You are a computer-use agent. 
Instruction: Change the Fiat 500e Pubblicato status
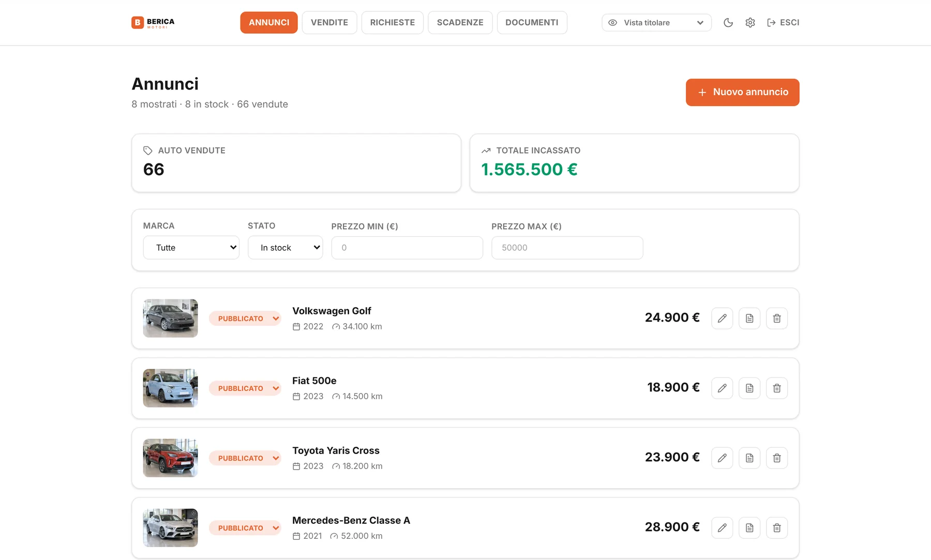click(x=245, y=388)
